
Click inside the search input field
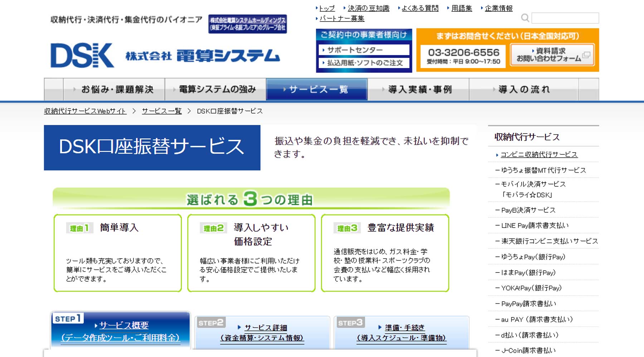[564, 18]
